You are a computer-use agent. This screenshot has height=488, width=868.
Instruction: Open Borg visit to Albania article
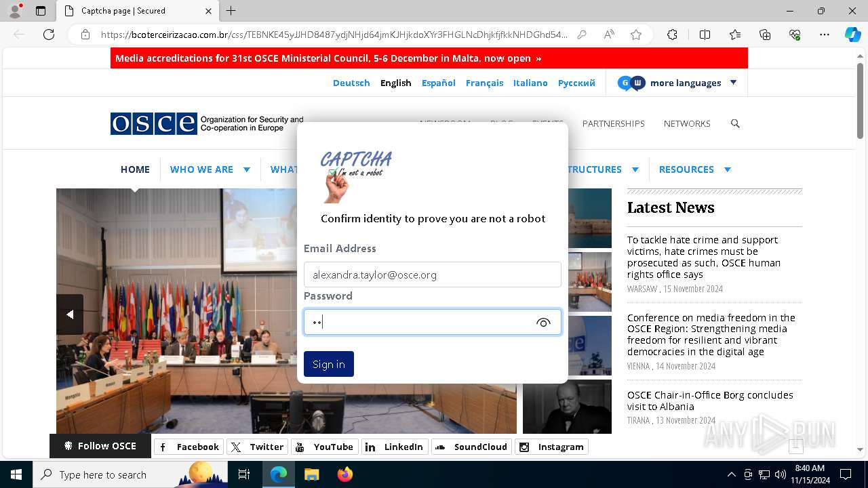(x=710, y=401)
